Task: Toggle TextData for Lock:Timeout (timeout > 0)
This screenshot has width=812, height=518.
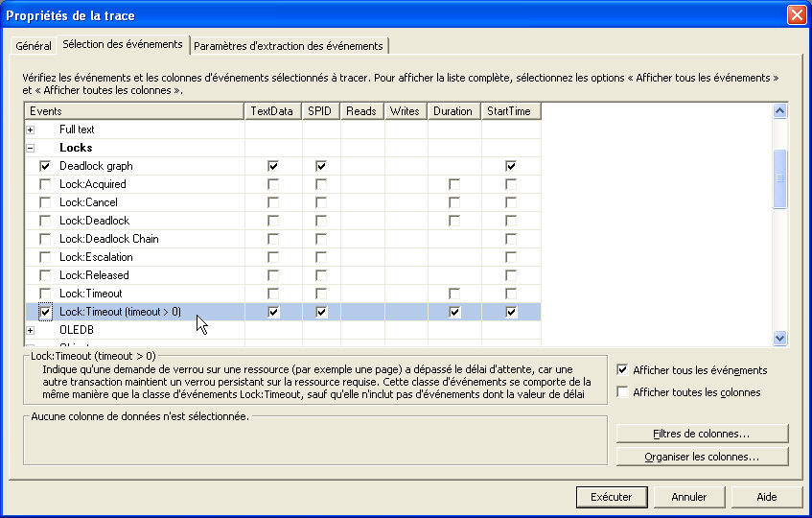Action: 273,312
